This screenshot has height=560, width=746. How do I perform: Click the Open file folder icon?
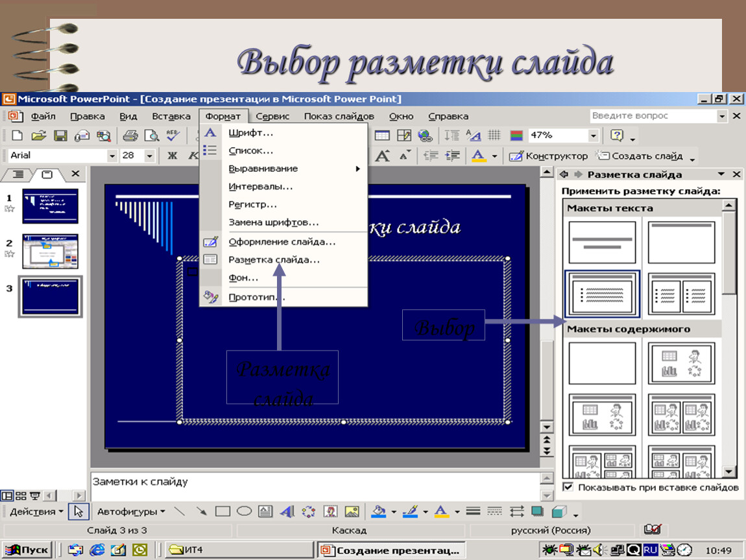point(38,135)
